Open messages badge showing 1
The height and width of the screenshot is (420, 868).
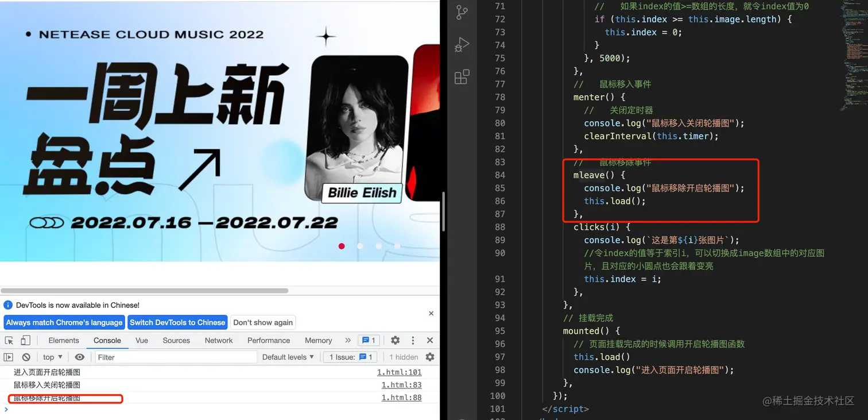pos(369,340)
